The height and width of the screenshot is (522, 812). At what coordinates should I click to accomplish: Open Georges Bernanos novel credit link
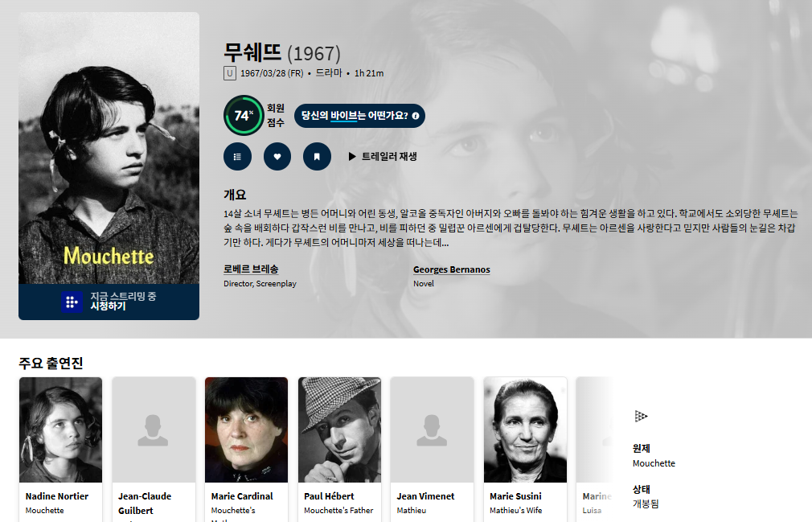(452, 269)
